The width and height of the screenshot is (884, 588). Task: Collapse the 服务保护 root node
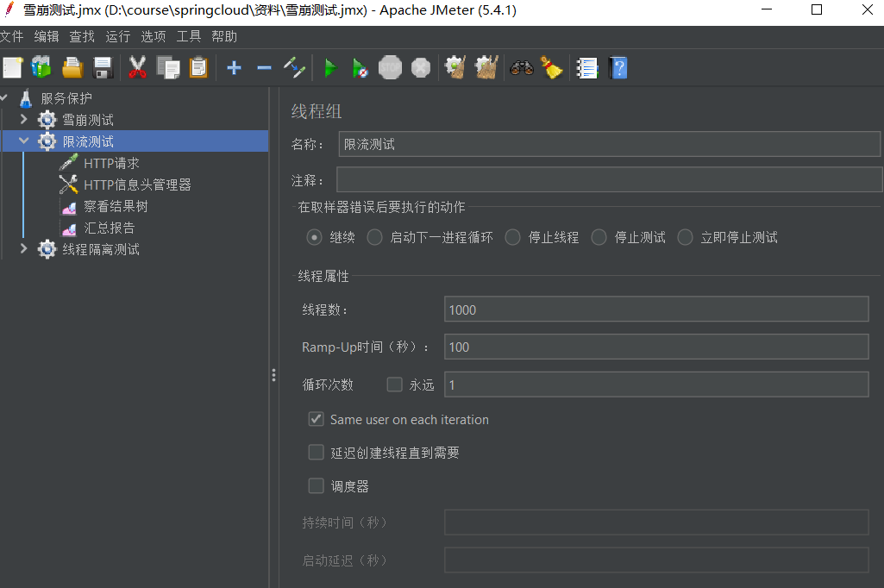pos(3,97)
